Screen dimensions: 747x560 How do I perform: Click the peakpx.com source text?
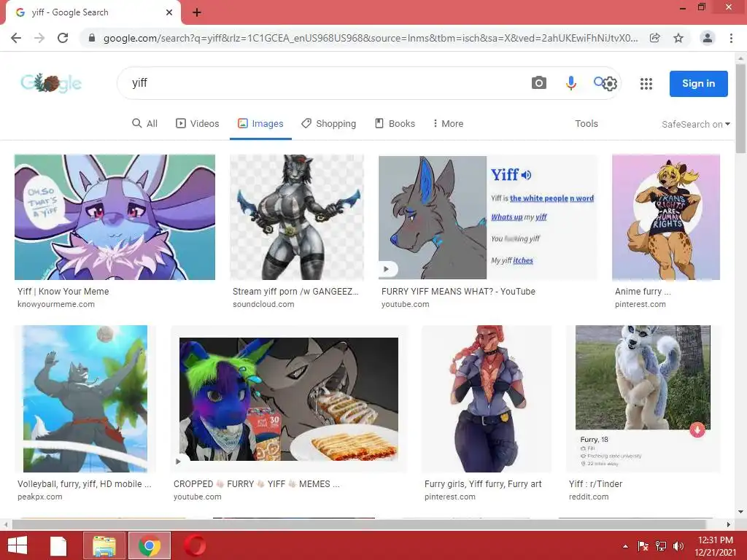(x=40, y=497)
